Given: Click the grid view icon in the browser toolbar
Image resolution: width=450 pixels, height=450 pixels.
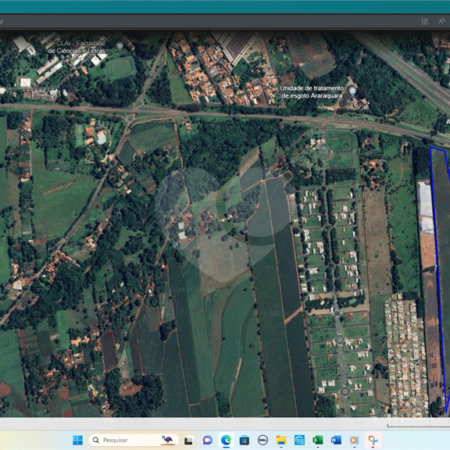Looking at the screenshot, I should (x=425, y=21).
